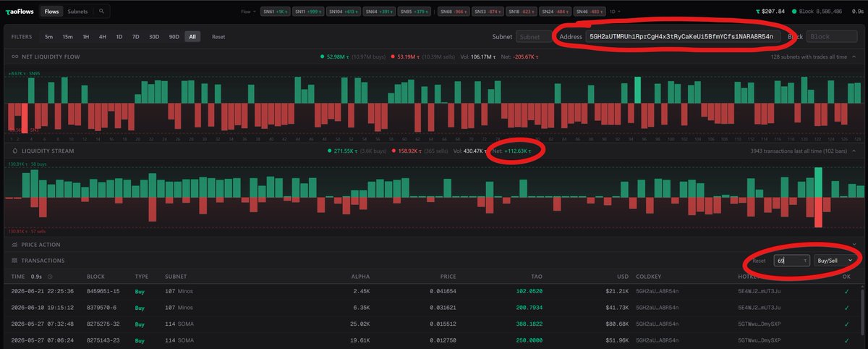
Task: Open the Buy/Sell type dropdown
Action: pos(836,260)
